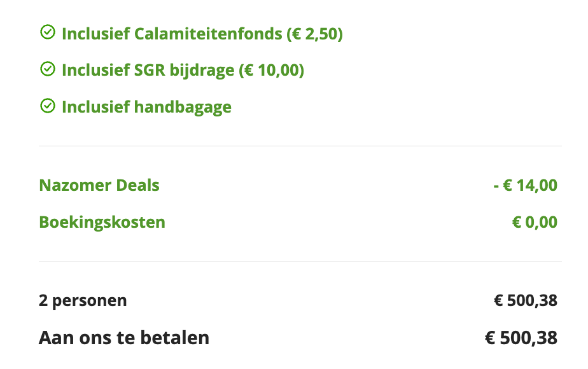Select the word Calamiteitenfonds
588x369 pixels.
tap(208, 33)
